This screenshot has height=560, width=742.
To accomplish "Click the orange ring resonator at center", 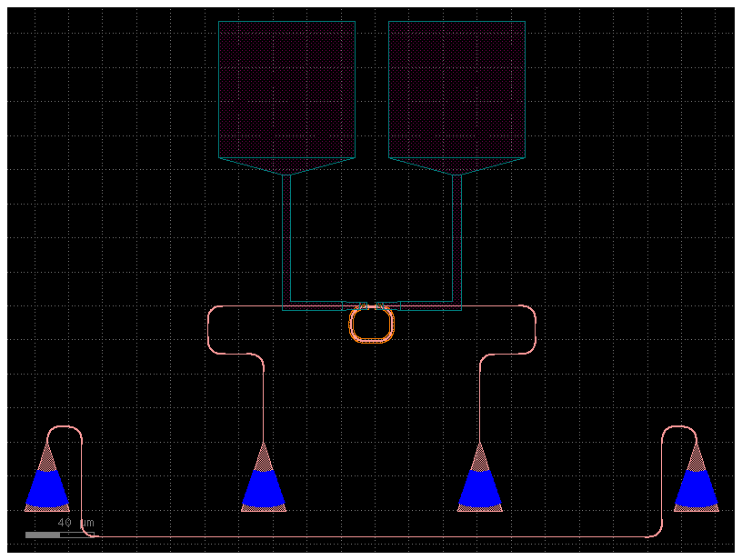I will click(371, 341).
